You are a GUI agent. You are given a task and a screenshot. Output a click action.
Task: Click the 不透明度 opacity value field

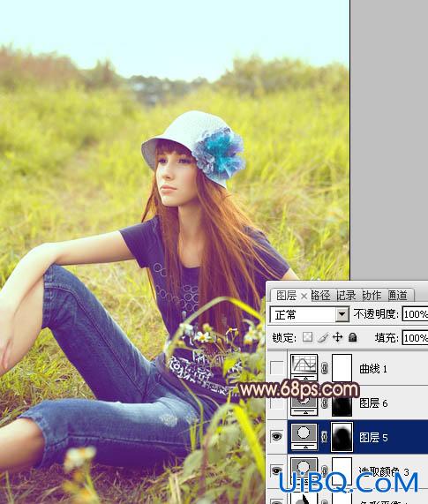pyautogui.click(x=415, y=313)
